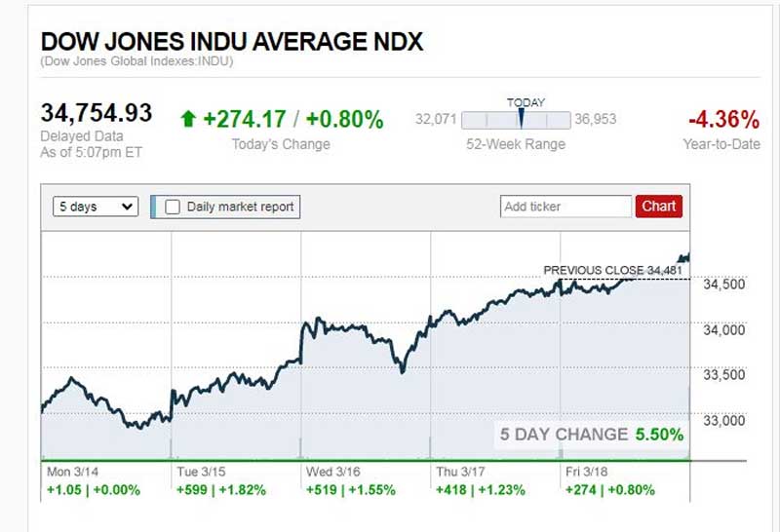Click the TODAY marker on the 52-week range
The image size is (780, 532).
521,118
